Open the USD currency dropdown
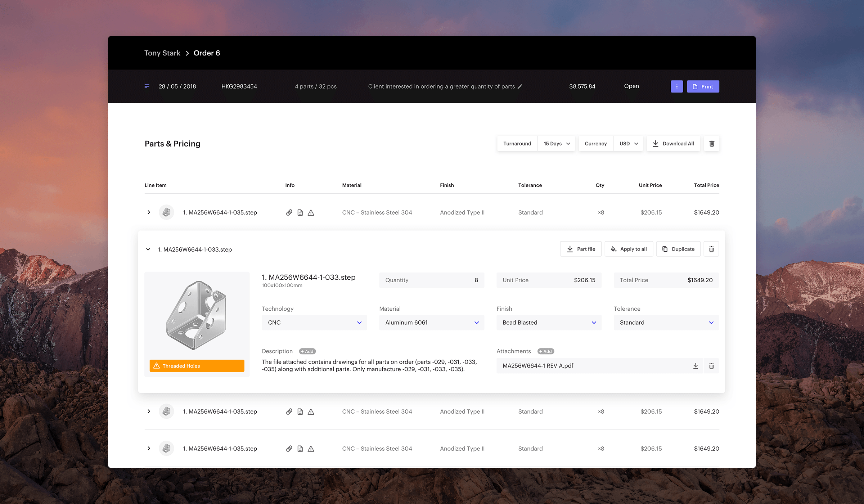The image size is (864, 504). pyautogui.click(x=628, y=144)
